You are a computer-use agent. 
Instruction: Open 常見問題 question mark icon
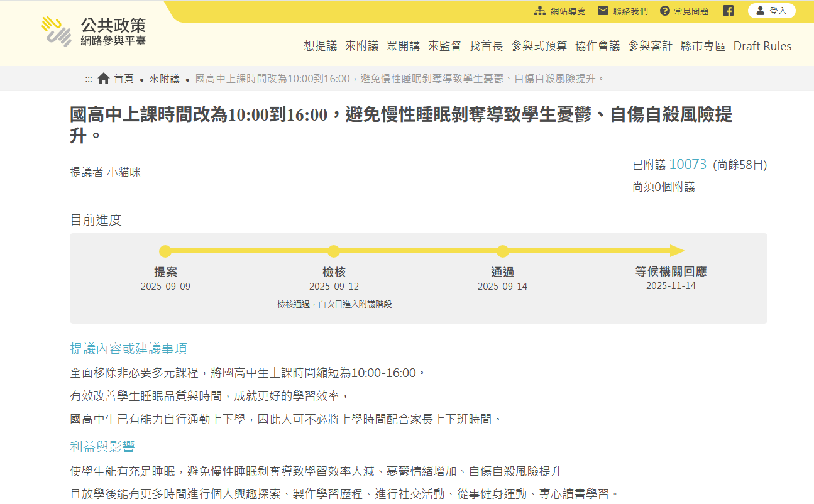[x=665, y=11]
